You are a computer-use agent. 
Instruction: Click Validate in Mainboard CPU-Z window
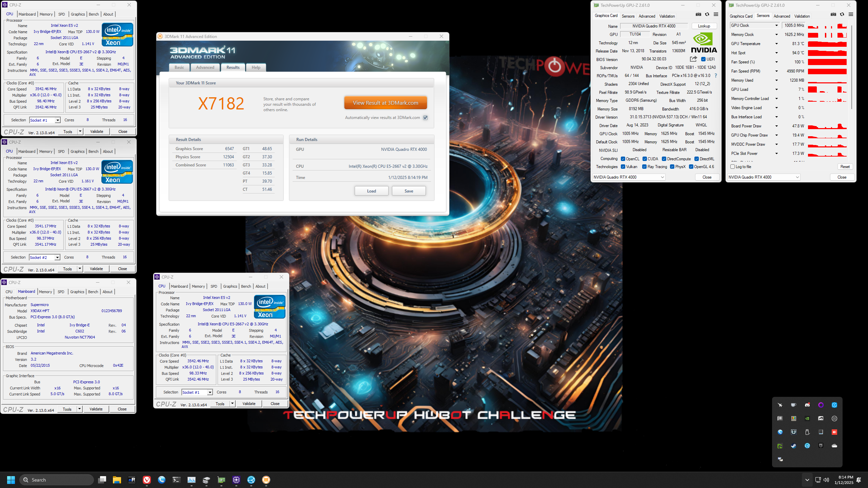[96, 409]
